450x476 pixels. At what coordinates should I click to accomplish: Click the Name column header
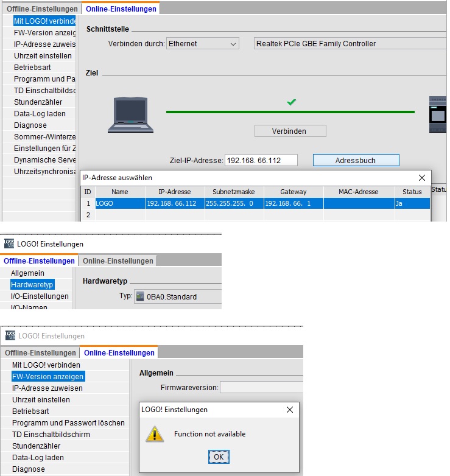click(x=120, y=192)
